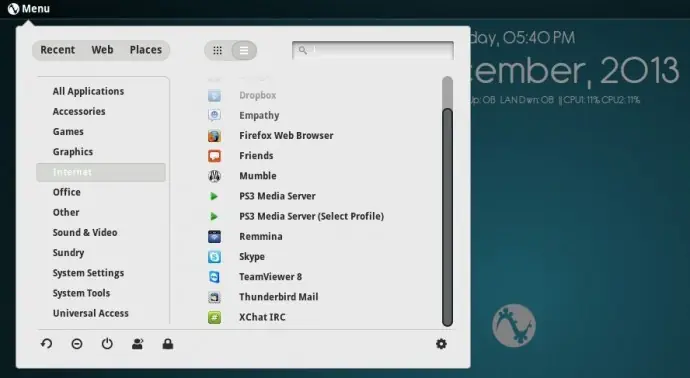This screenshot has height=378, width=690.
Task: Open the Dropbox entry text
Action: [257, 95]
